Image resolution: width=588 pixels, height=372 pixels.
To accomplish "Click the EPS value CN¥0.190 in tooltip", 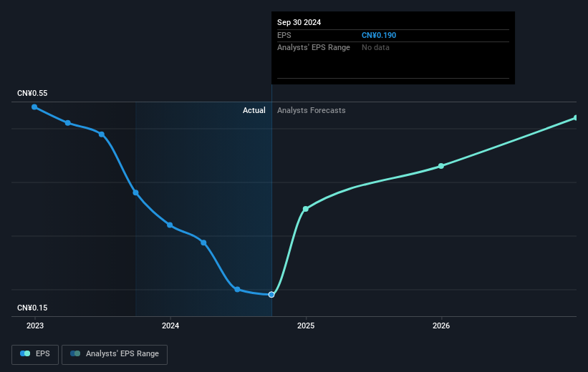I will tap(379, 35).
